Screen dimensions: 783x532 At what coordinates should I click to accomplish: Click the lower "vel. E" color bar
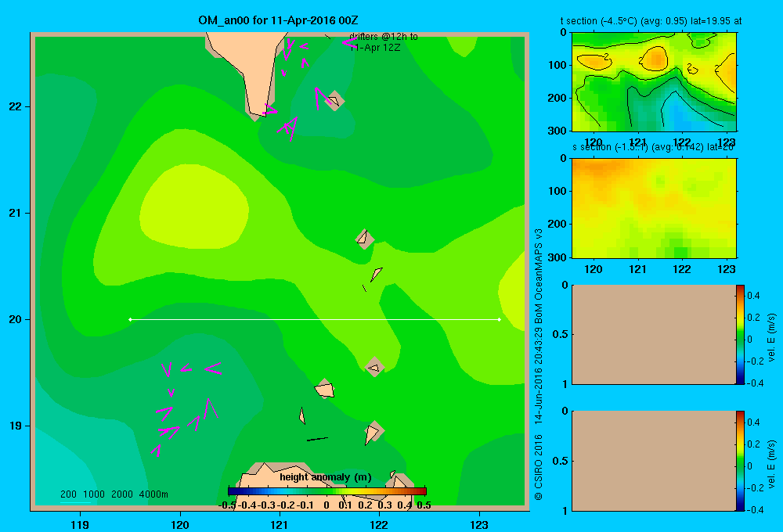tap(740, 461)
